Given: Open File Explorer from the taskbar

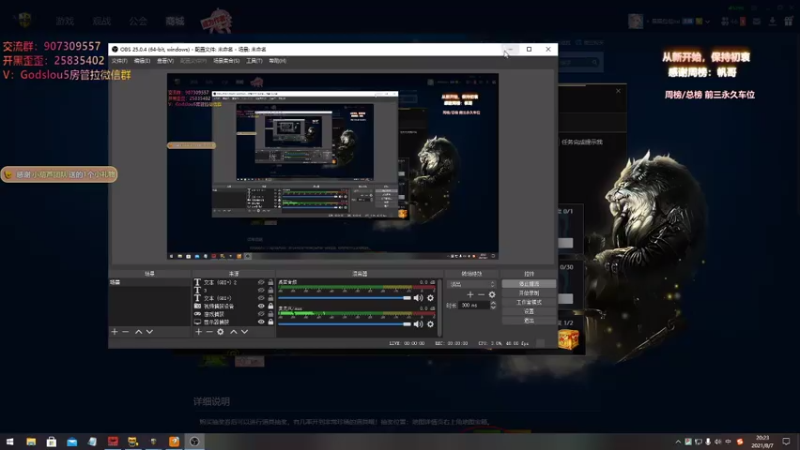Looking at the screenshot, I should tap(31, 441).
